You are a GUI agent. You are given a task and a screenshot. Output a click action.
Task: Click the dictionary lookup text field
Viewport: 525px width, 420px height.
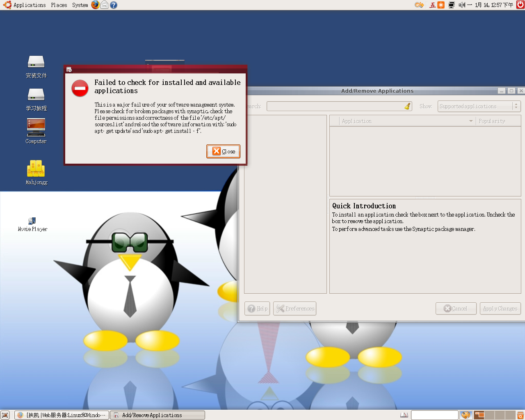click(x=434, y=415)
